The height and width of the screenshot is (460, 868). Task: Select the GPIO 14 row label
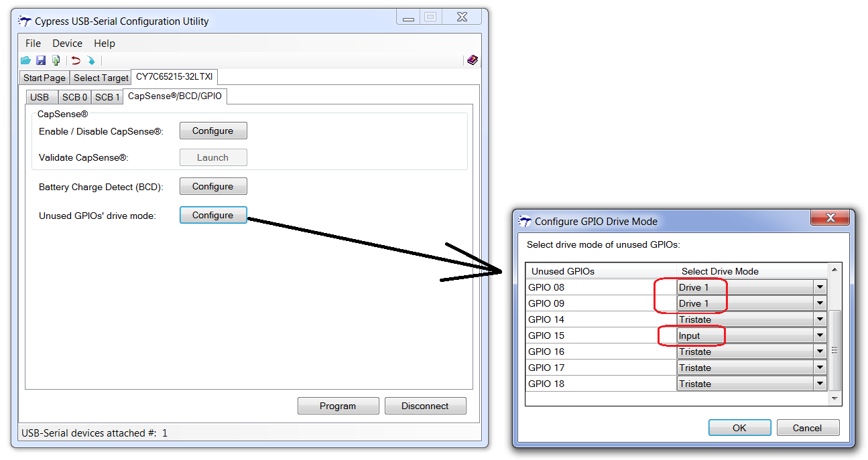pos(546,319)
